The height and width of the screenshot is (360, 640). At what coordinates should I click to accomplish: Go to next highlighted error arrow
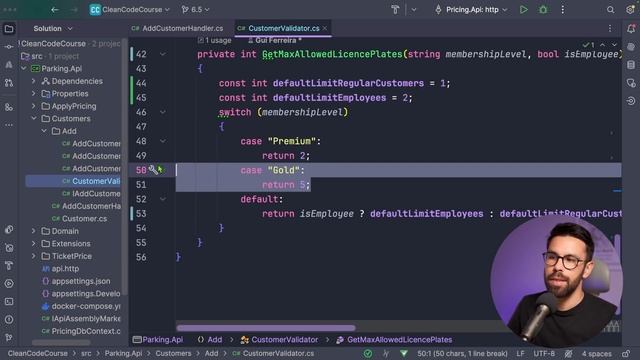(x=614, y=44)
